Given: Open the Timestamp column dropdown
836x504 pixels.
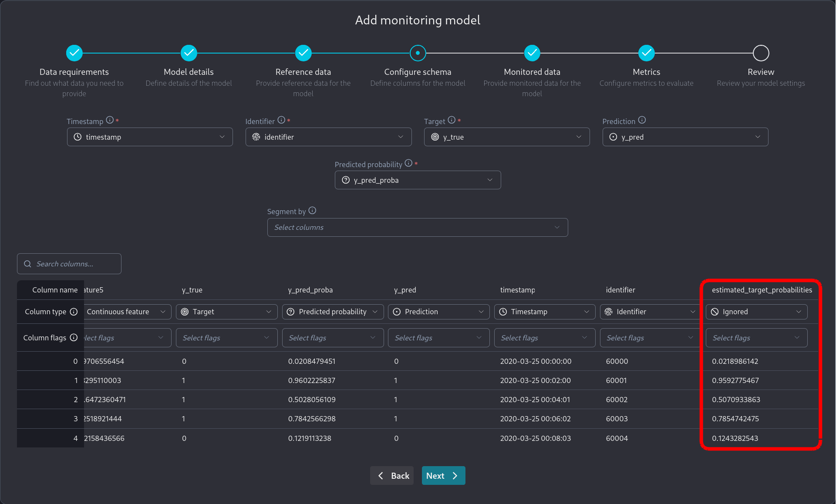Looking at the screenshot, I should pos(150,137).
